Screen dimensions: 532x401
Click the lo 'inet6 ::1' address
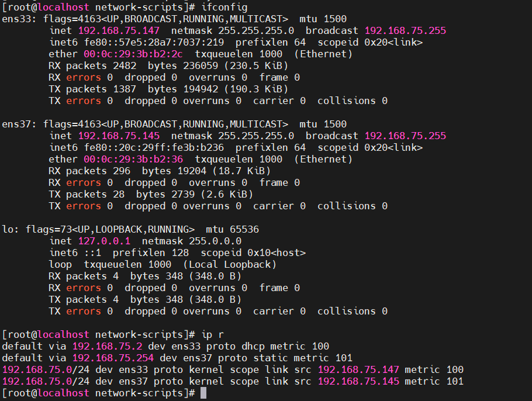(x=75, y=253)
